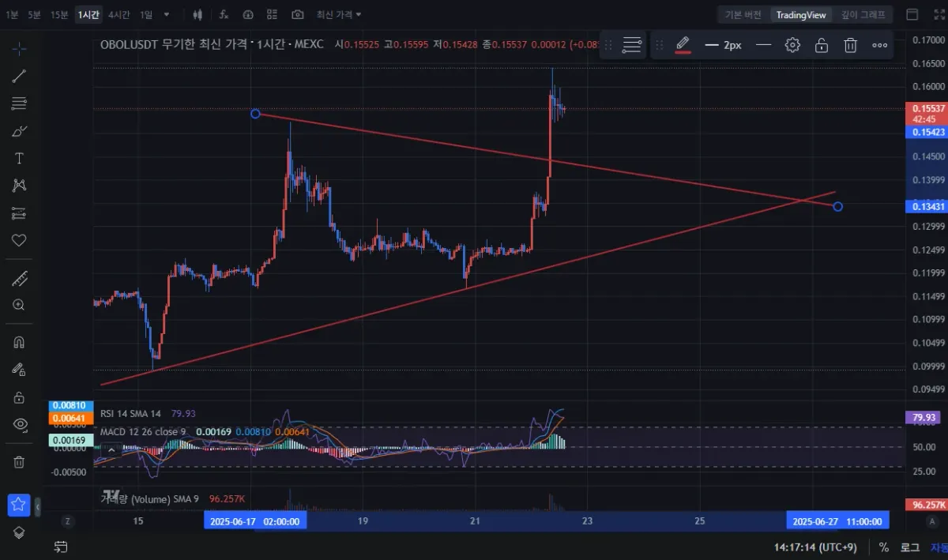Switch to the 15분 interval

point(59,14)
